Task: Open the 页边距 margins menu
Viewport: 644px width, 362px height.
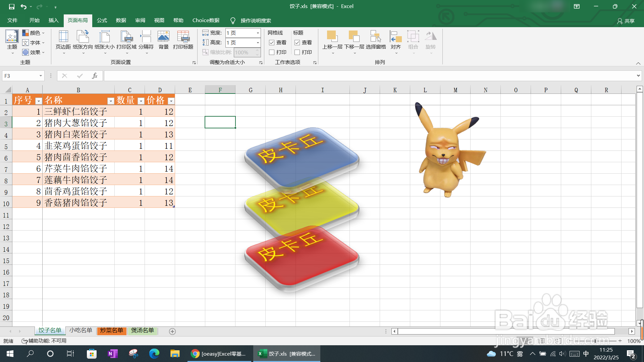Action: click(x=63, y=42)
